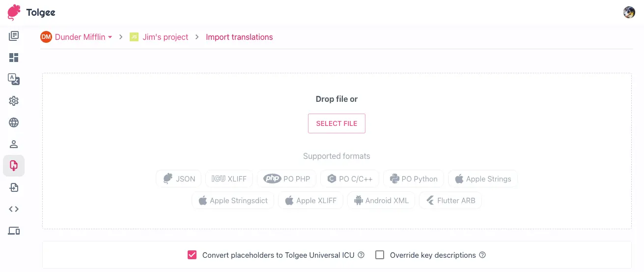Open the Members person icon

tap(14, 144)
